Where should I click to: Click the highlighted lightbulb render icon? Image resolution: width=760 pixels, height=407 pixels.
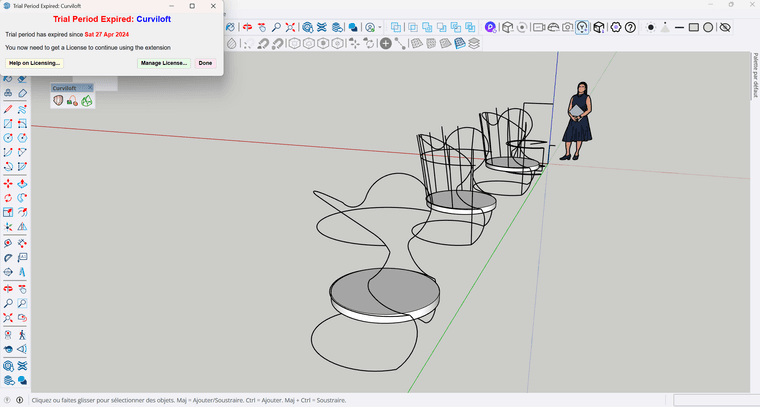pyautogui.click(x=582, y=27)
